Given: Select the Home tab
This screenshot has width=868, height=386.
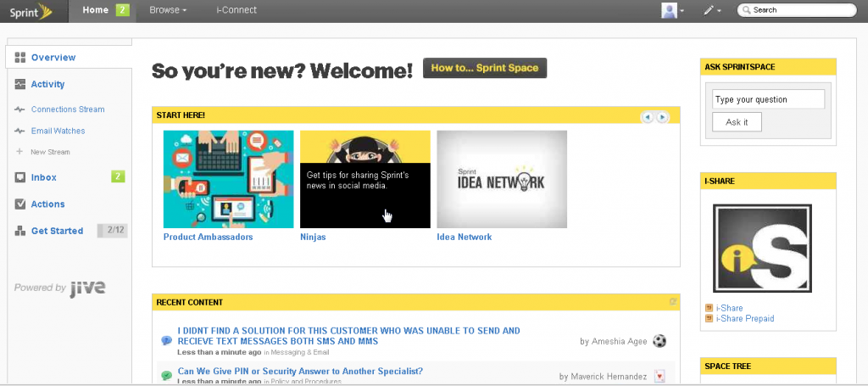Looking at the screenshot, I should pyautogui.click(x=96, y=10).
